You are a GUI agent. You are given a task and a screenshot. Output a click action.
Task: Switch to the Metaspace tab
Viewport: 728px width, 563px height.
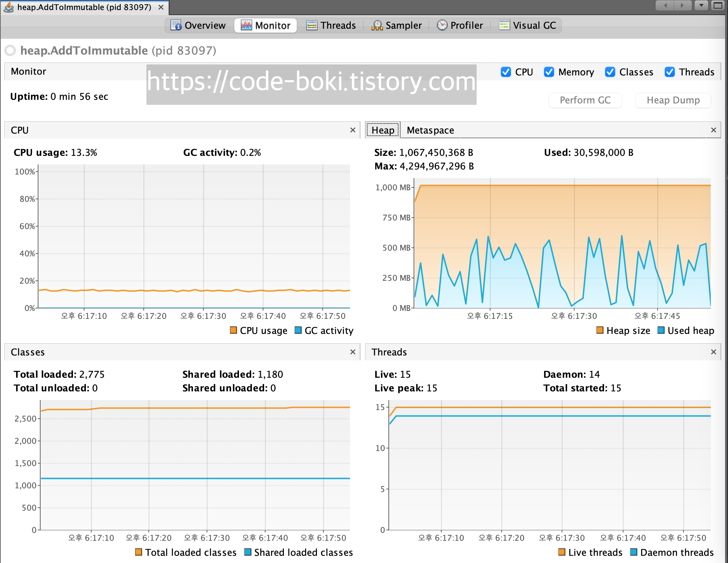point(430,130)
